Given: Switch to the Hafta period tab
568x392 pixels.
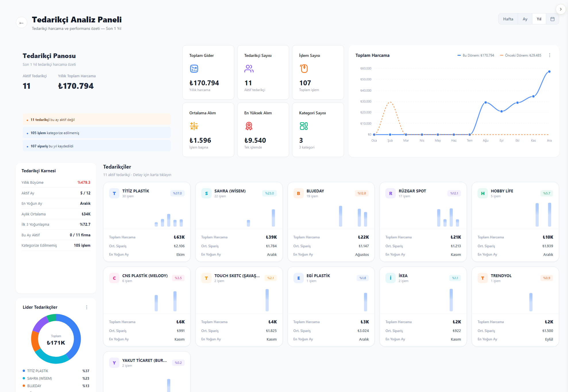Looking at the screenshot, I should (x=508, y=19).
